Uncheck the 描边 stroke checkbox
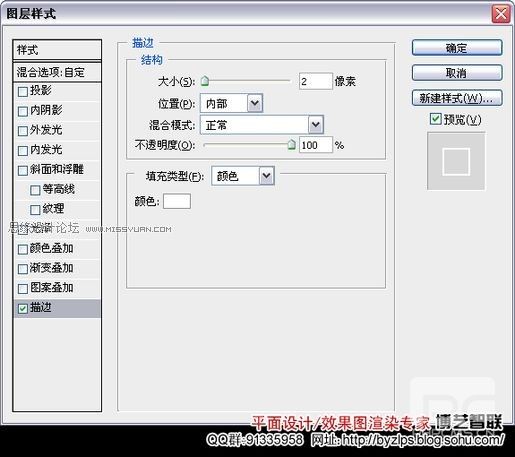515x457 pixels. (x=23, y=308)
